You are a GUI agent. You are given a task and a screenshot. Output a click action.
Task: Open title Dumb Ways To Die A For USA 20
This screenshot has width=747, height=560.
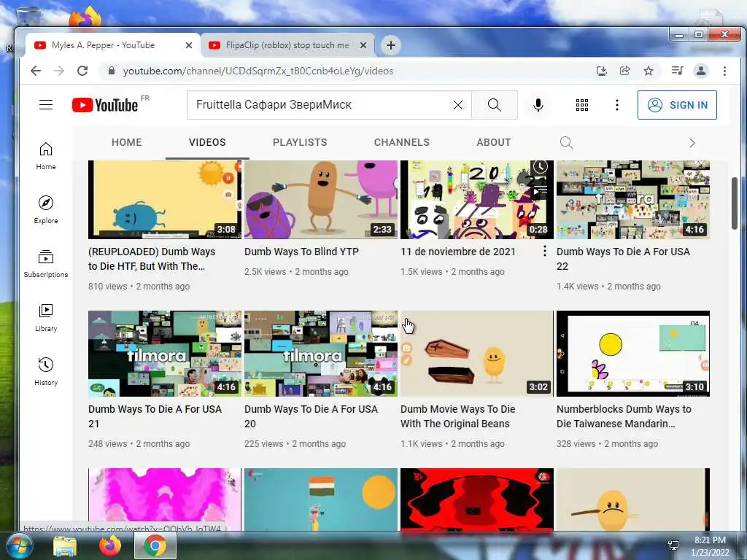click(x=311, y=416)
